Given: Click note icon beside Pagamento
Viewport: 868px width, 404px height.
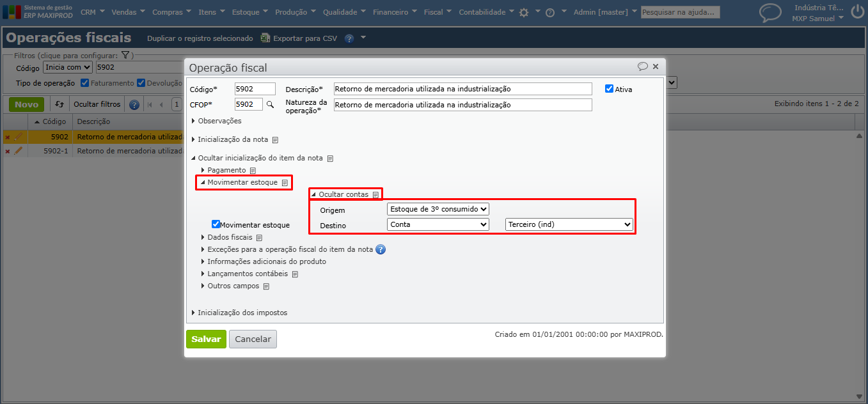Looking at the screenshot, I should (253, 170).
